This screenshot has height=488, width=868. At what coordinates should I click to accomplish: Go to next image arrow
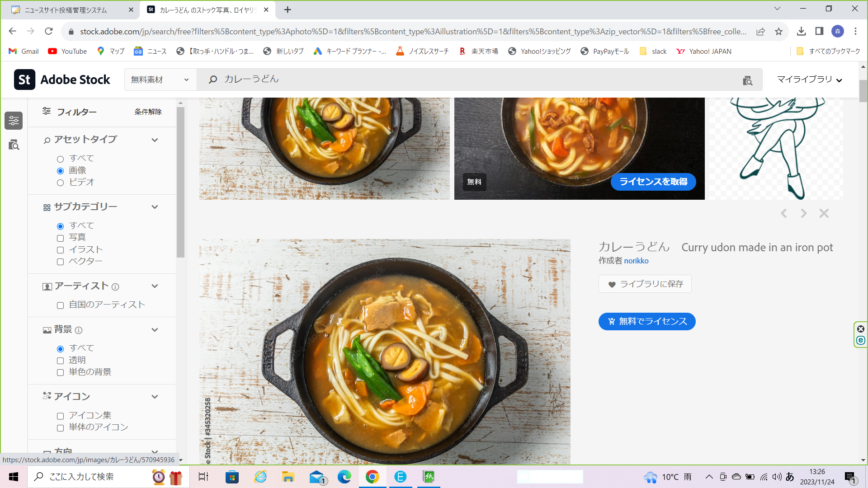point(803,213)
